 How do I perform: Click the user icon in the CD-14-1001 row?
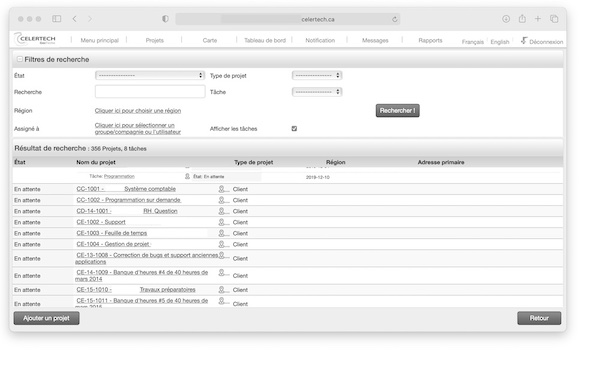[x=222, y=211]
